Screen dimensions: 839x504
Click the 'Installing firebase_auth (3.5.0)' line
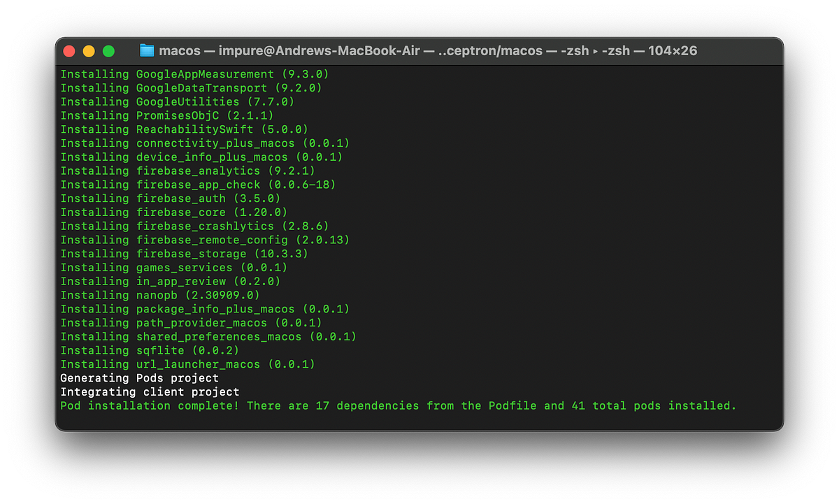pos(171,198)
